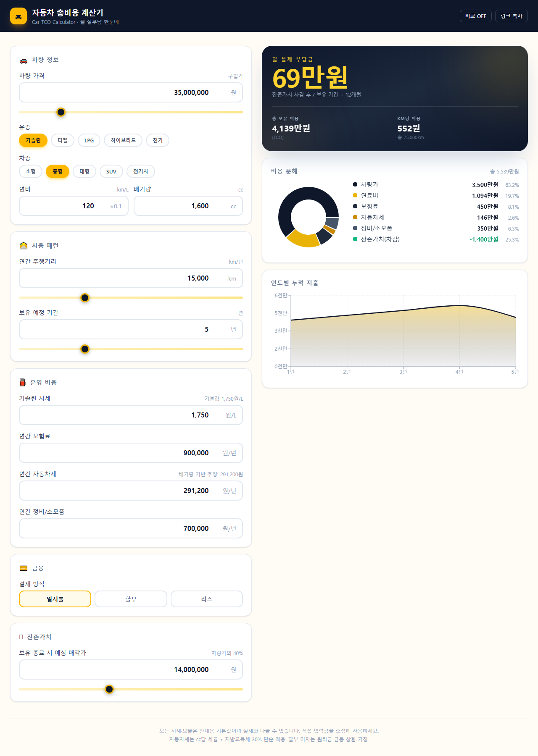
Task: Click the 자동차세 legend row
Action: [436, 218]
